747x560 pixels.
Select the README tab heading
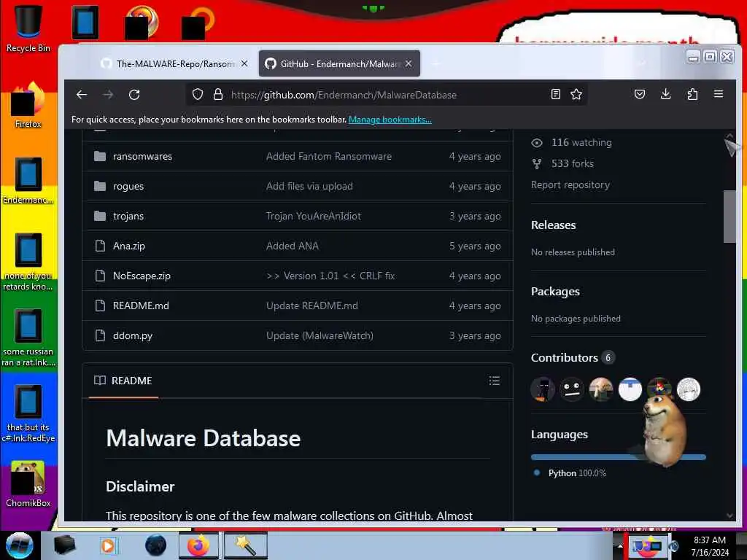pos(123,381)
